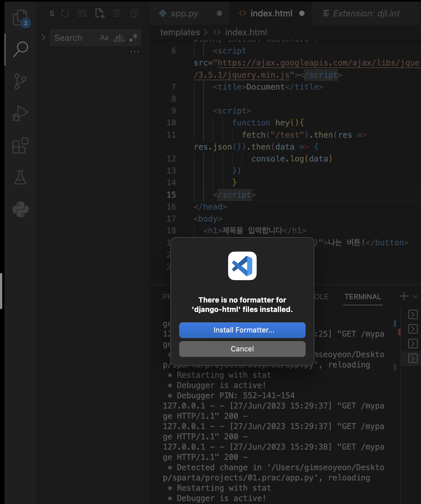
Task: View search results as tree
Action: [117, 13]
